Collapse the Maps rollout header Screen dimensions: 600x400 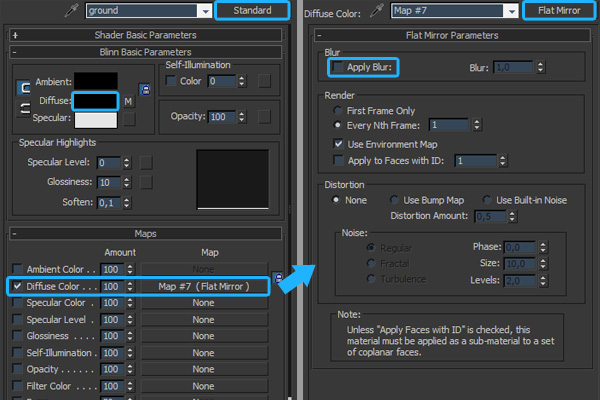pyautogui.click(x=144, y=234)
